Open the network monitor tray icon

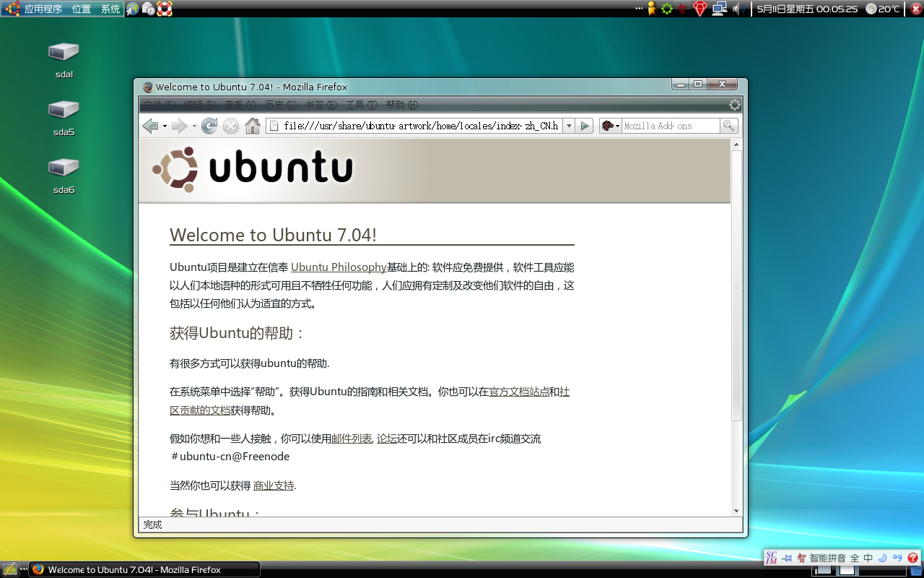click(719, 9)
